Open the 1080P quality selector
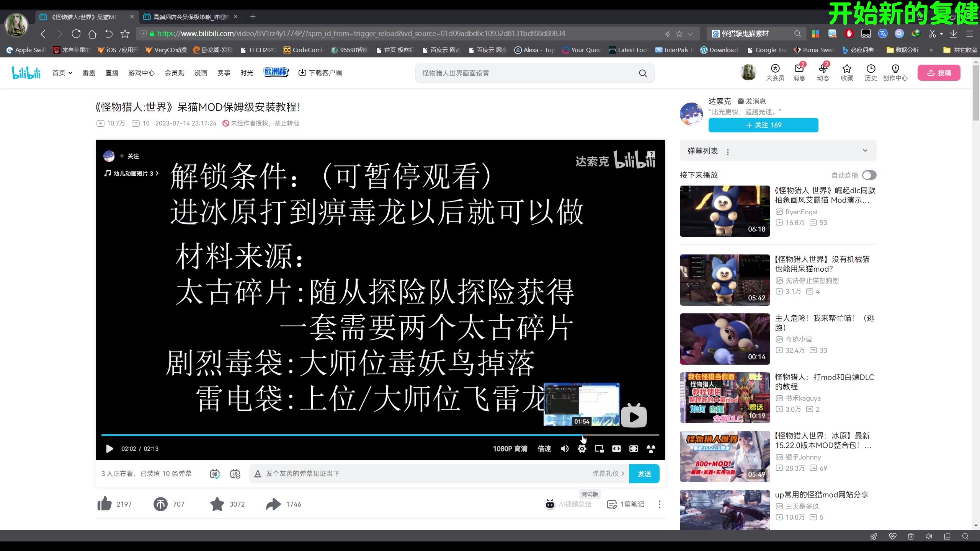 tap(510, 448)
